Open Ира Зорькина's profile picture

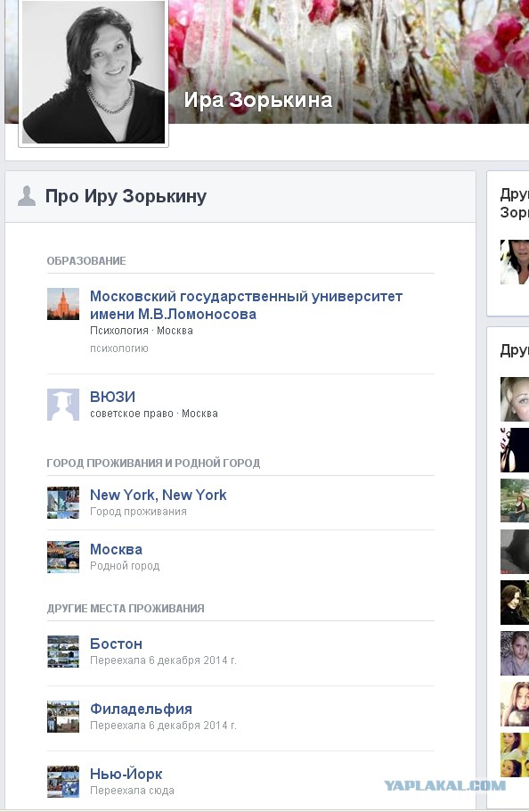click(x=94, y=72)
